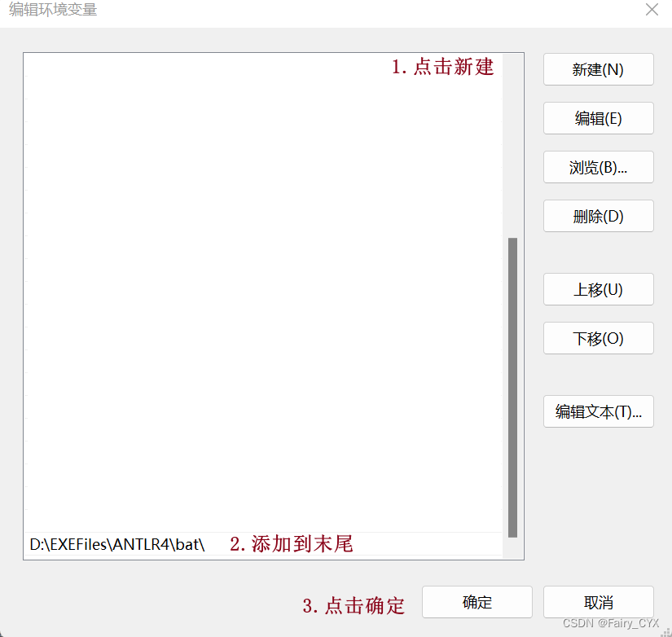
Task: Open 编辑文本(T)... to edit as text
Action: 598,411
